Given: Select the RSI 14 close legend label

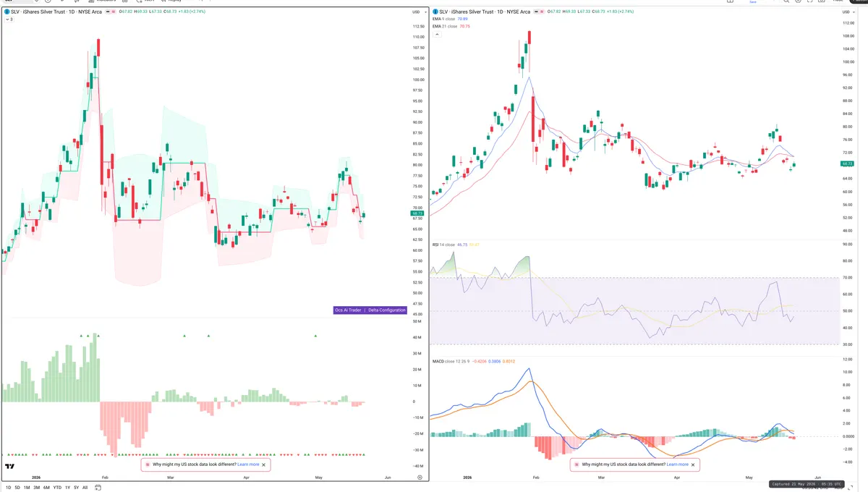Looking at the screenshot, I should (x=443, y=245).
